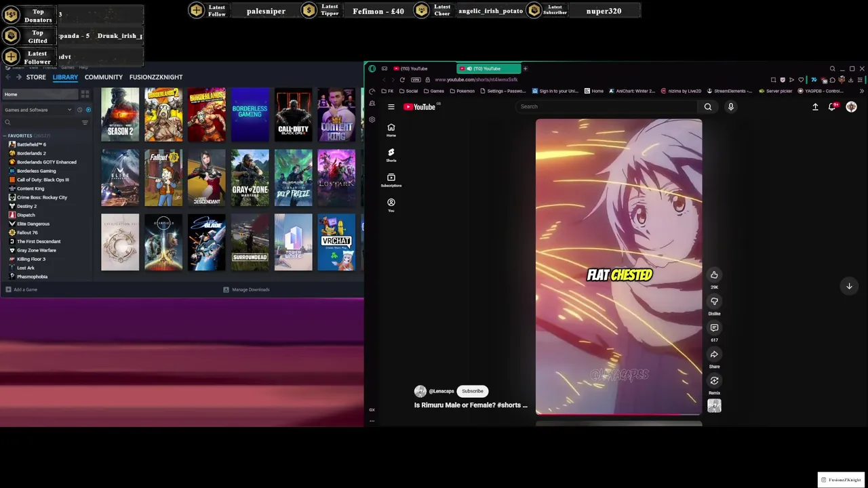
Task: Open sound thumbnail below Remix
Action: 714,405
